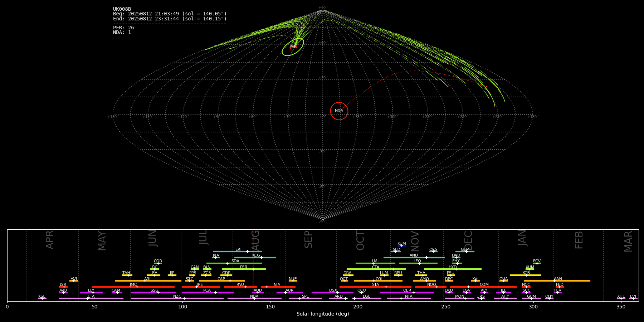Click the SPE pink shower bar

coord(305,298)
